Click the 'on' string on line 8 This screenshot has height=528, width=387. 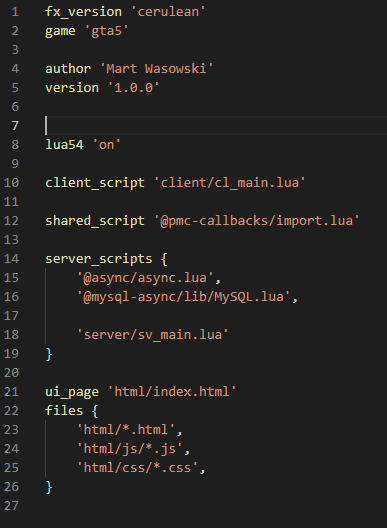coord(106,144)
